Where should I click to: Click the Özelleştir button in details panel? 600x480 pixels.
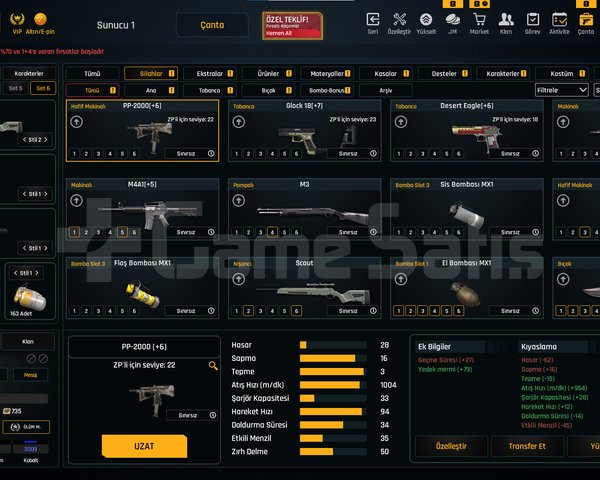(x=452, y=446)
